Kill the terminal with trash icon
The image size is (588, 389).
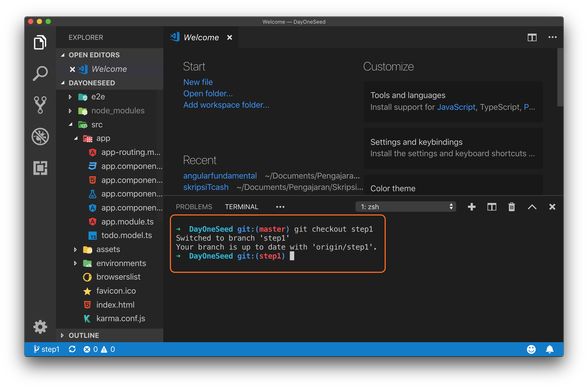[512, 207]
